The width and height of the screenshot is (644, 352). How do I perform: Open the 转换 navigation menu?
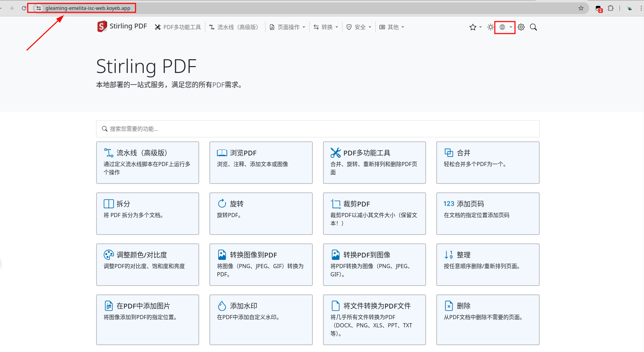point(326,27)
